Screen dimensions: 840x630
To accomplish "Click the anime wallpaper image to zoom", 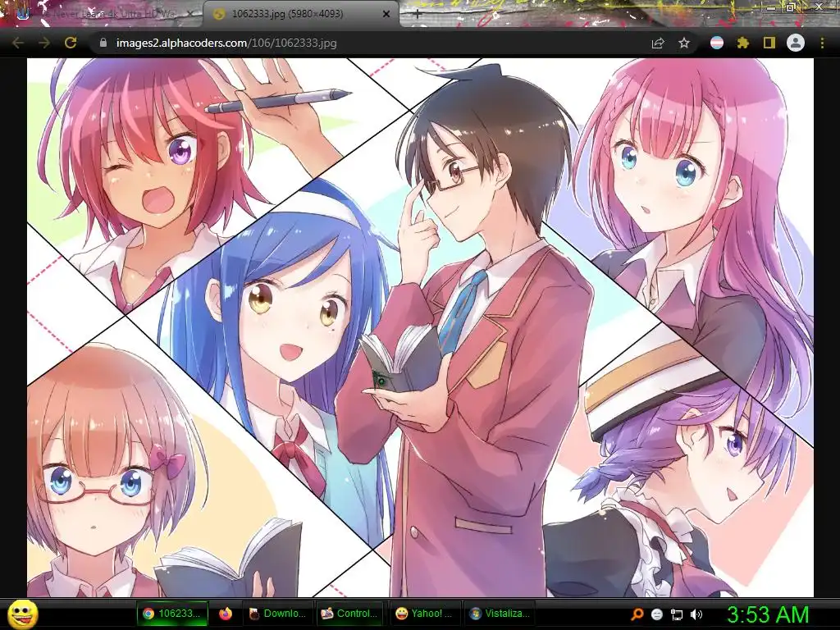I will click(x=420, y=327).
